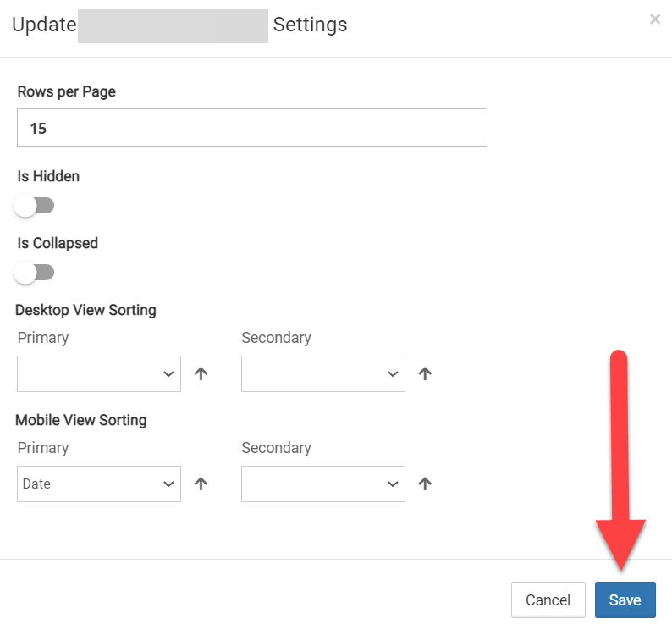Viewport: 672px width, 630px height.
Task: Click the Rows per Page label
Action: tap(67, 91)
